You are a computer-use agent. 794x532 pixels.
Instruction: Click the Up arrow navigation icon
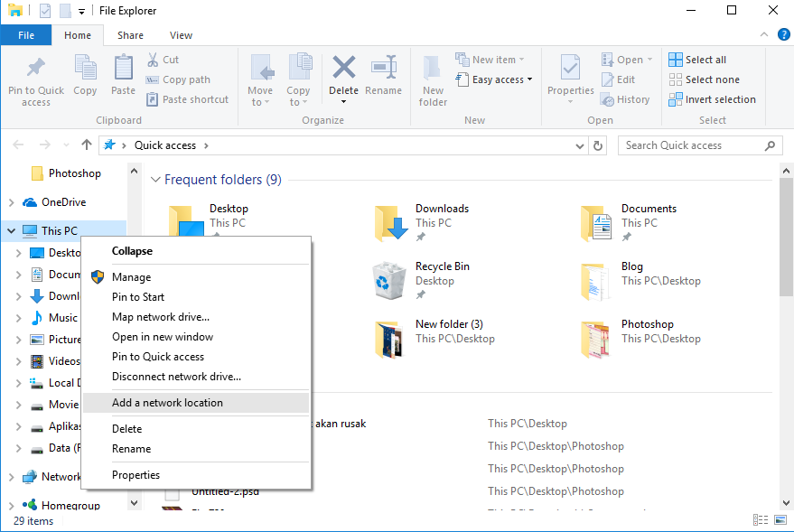click(x=87, y=145)
